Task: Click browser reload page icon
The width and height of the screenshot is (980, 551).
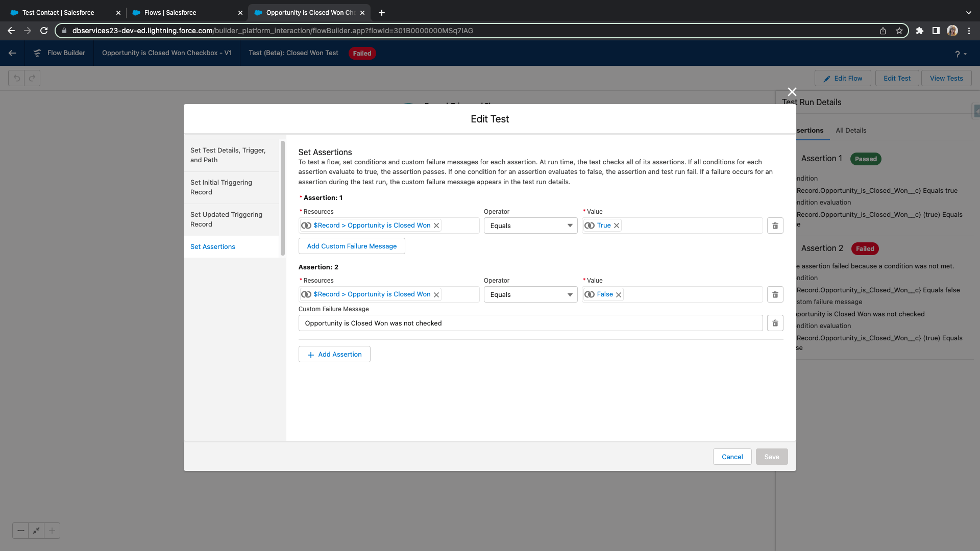Action: (44, 31)
